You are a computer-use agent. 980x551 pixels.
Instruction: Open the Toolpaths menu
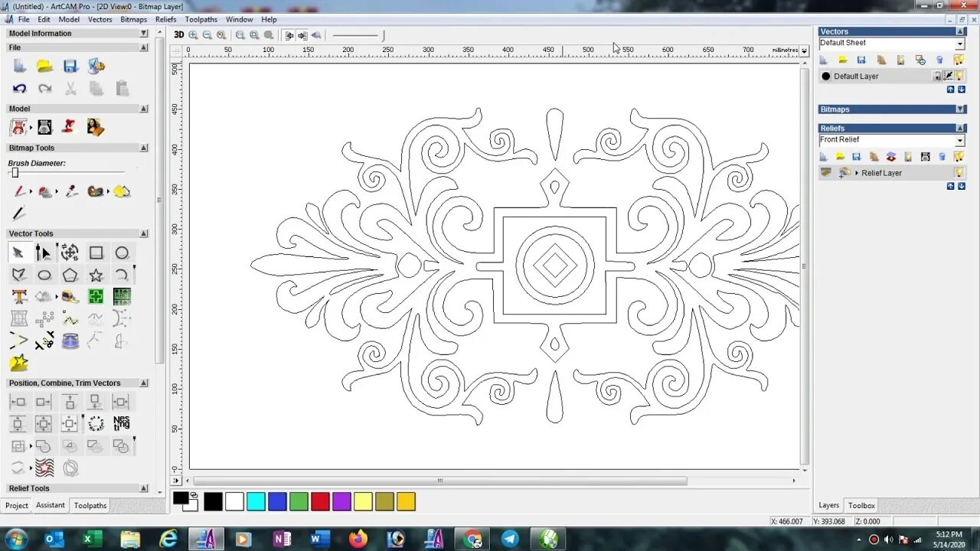coord(201,19)
